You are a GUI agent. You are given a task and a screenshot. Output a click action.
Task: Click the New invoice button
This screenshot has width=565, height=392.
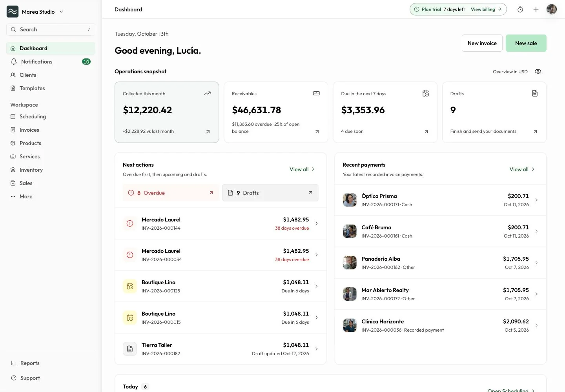coord(482,43)
